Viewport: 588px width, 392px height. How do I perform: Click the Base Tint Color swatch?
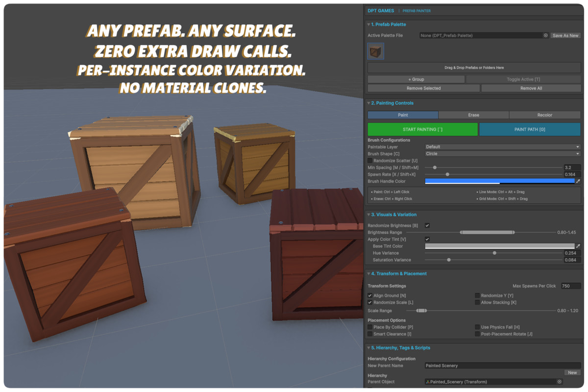[x=499, y=246]
